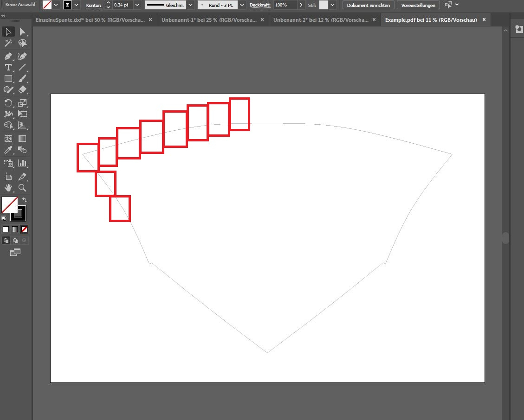
Task: Switch fill to gradient mode
Action: (x=14, y=229)
